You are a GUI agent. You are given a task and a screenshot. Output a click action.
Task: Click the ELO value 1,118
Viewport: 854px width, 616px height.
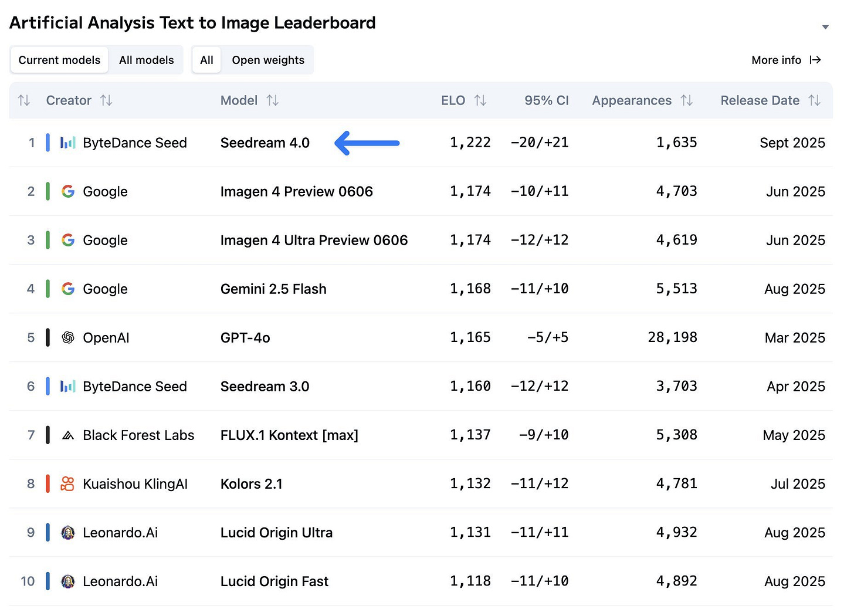(x=470, y=581)
